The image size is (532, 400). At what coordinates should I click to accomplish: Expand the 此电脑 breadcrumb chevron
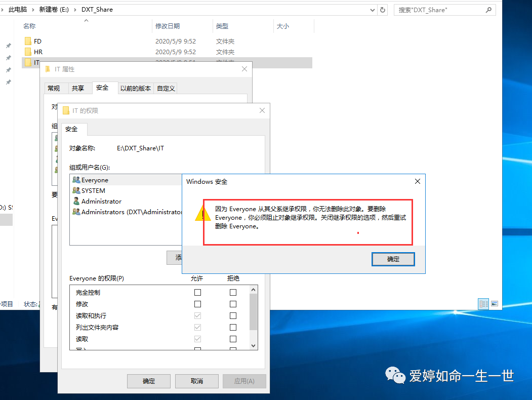(x=33, y=10)
